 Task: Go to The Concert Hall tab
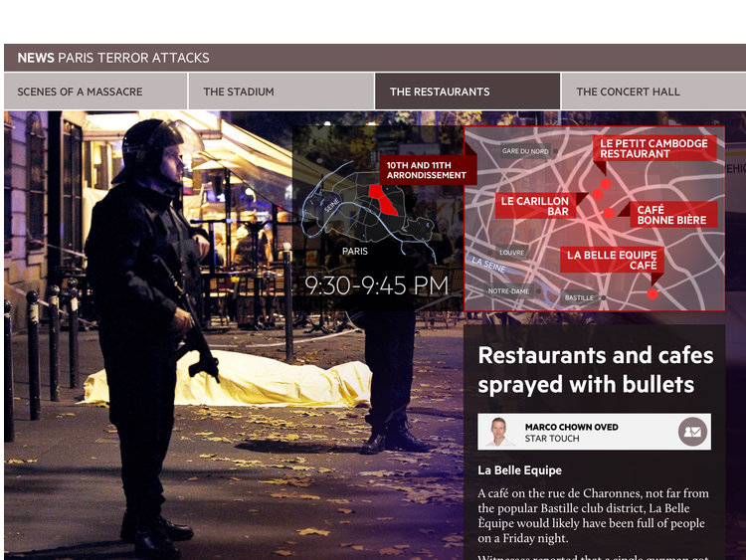tap(653, 92)
